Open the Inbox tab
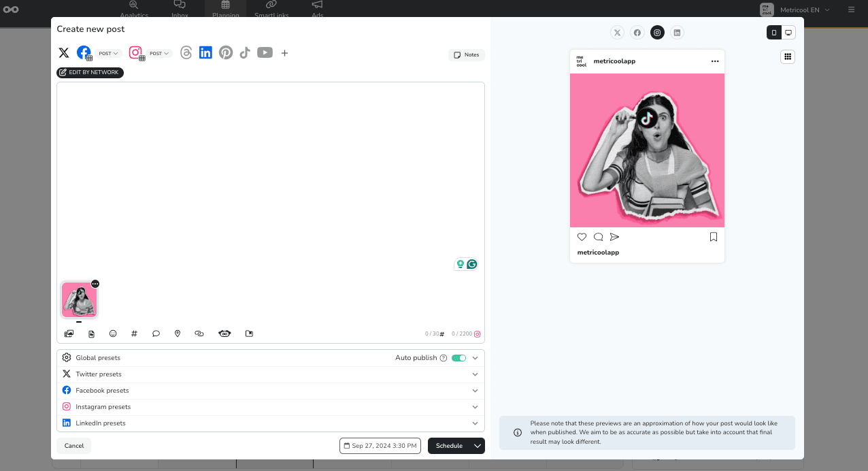The image size is (868, 471). click(180, 10)
